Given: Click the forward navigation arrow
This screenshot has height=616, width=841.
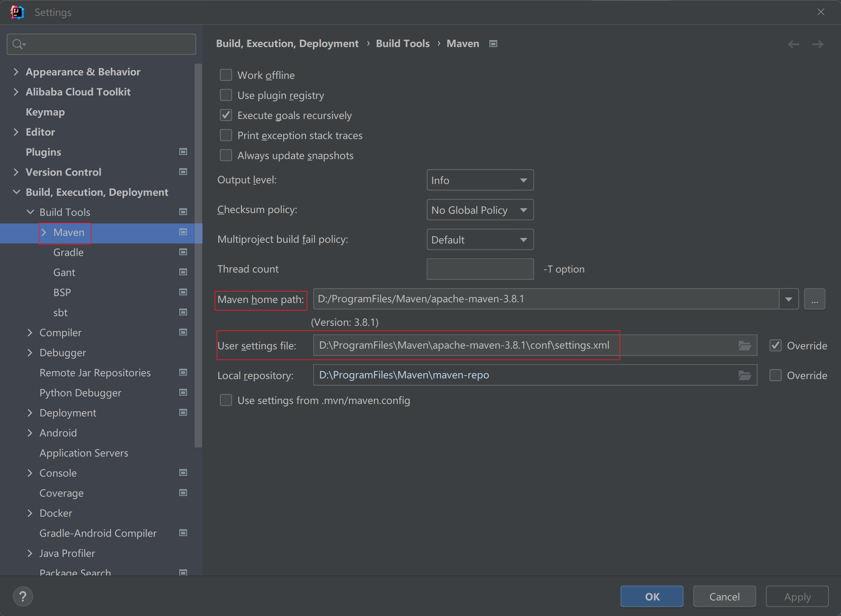Looking at the screenshot, I should pos(817,44).
